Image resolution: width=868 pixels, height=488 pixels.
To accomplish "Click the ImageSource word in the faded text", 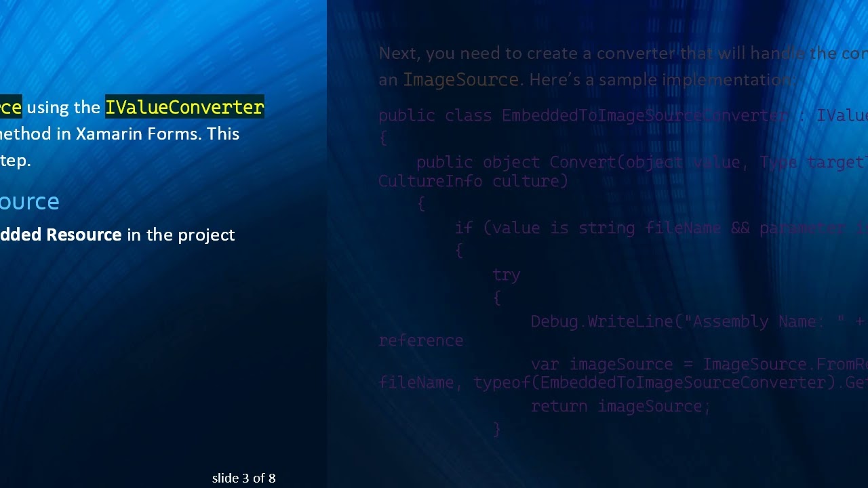I will point(461,80).
